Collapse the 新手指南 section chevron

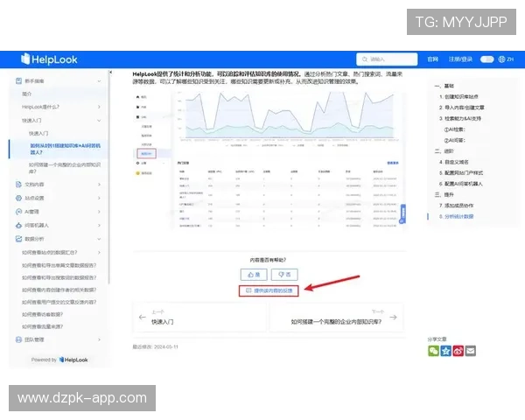99,81
